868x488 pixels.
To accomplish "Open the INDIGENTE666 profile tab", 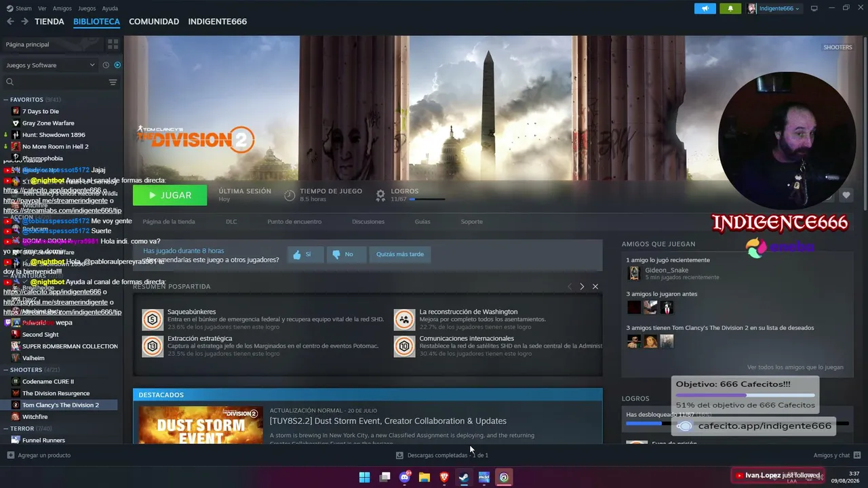I will [217, 22].
